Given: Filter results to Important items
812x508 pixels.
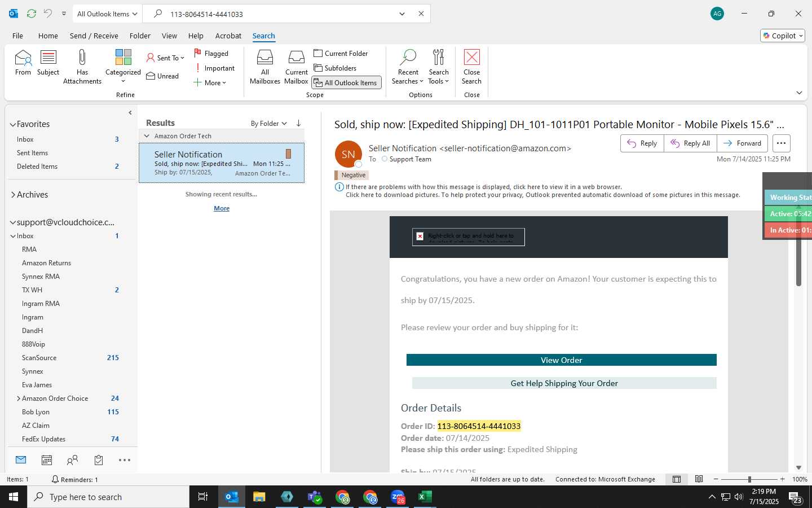Looking at the screenshot, I should click(x=214, y=68).
